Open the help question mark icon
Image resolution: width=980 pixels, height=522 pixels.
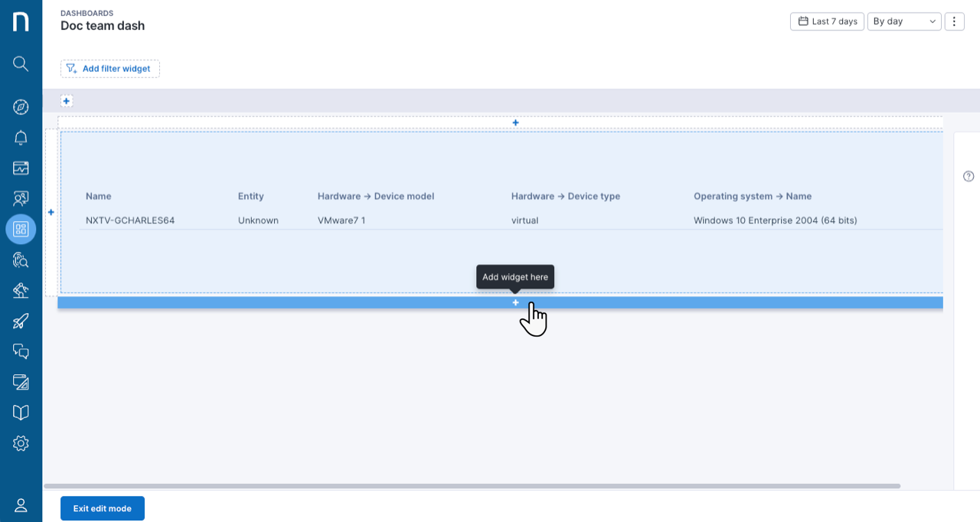(969, 176)
